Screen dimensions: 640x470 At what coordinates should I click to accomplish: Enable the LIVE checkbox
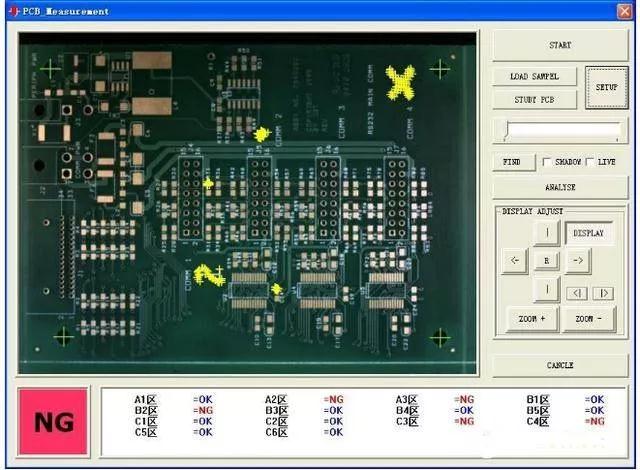coord(590,162)
